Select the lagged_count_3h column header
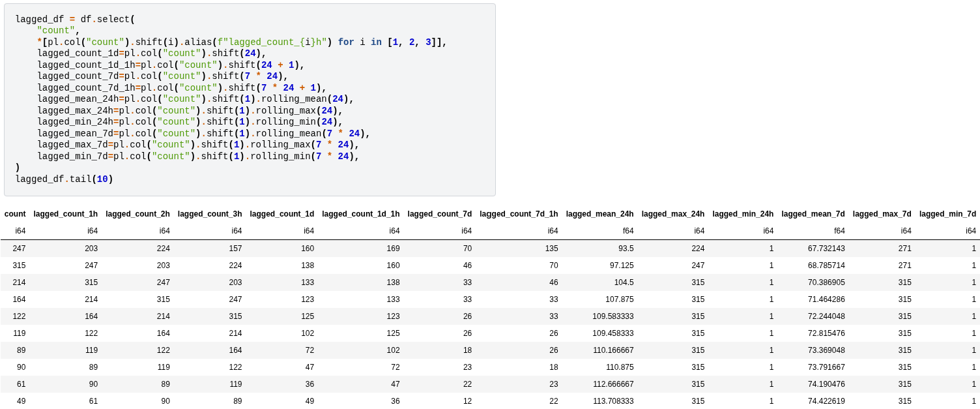Image resolution: width=980 pixels, height=409 pixels. click(210, 214)
